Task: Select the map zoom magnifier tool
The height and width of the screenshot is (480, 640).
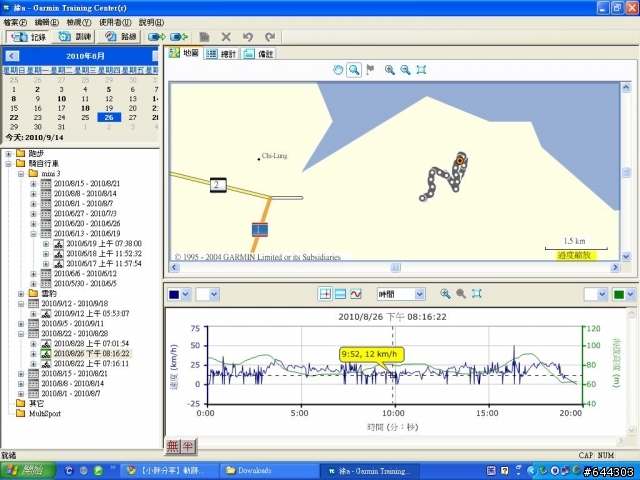Action: pos(354,70)
